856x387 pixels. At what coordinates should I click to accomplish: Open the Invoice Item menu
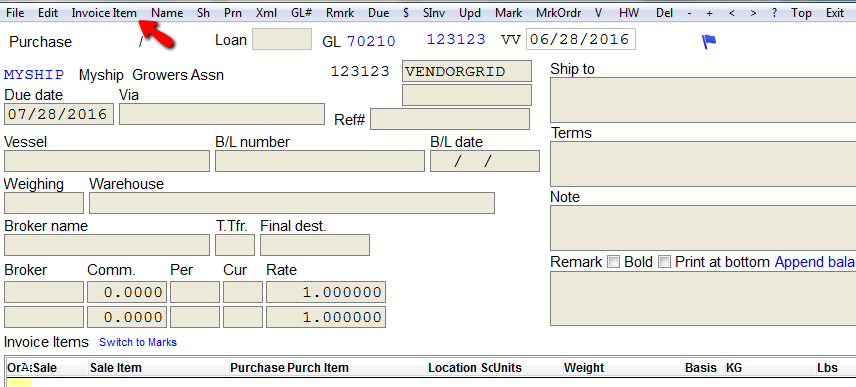104,13
